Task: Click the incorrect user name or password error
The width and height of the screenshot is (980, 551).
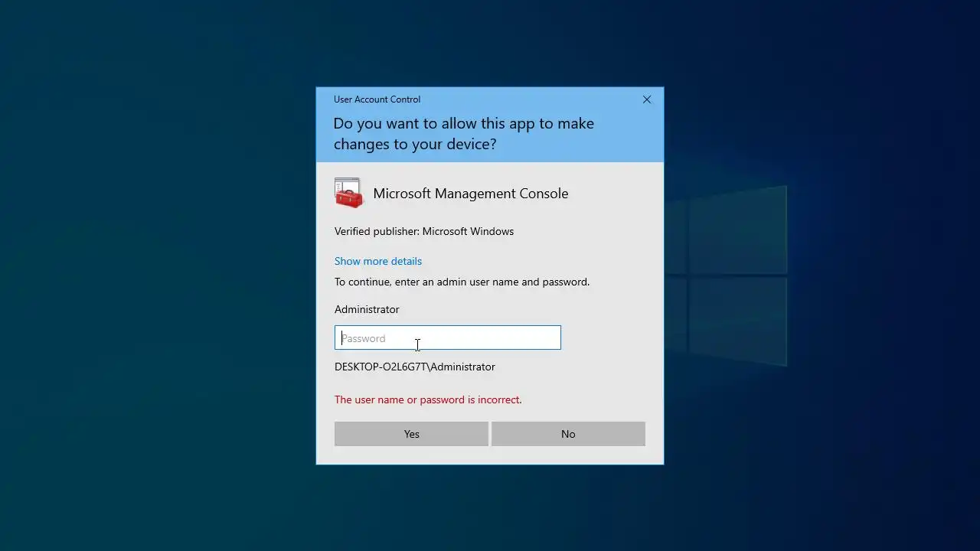Action: coord(428,399)
